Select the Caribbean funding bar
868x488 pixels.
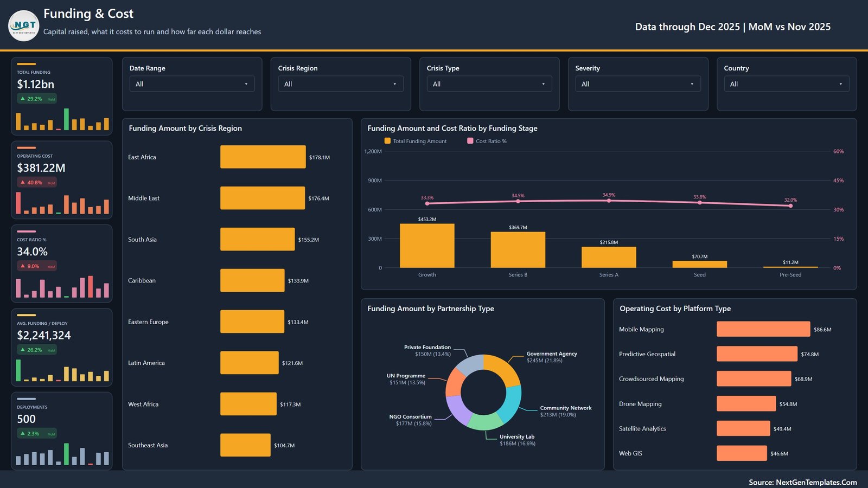pos(252,280)
